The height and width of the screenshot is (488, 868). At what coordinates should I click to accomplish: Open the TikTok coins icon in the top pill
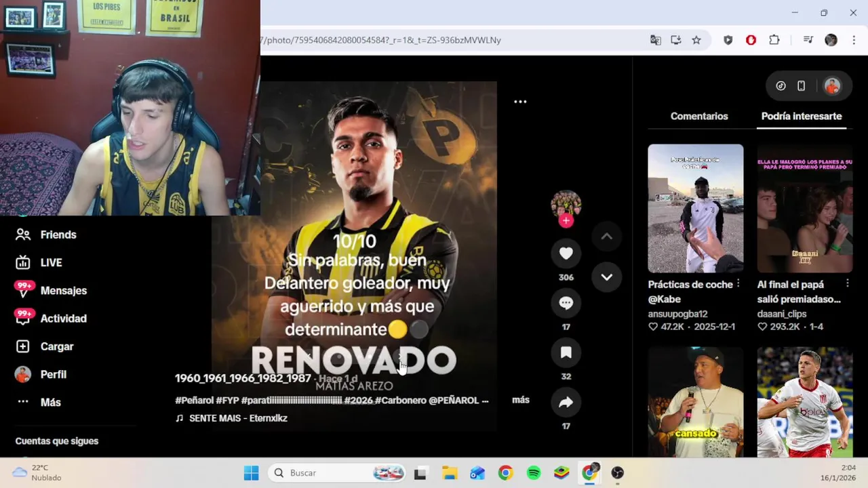tap(781, 86)
